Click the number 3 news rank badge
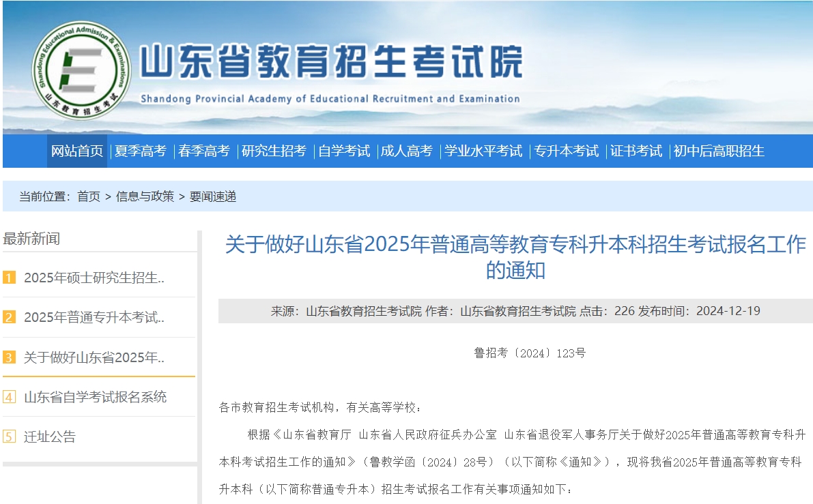The image size is (813, 504). (x=10, y=357)
